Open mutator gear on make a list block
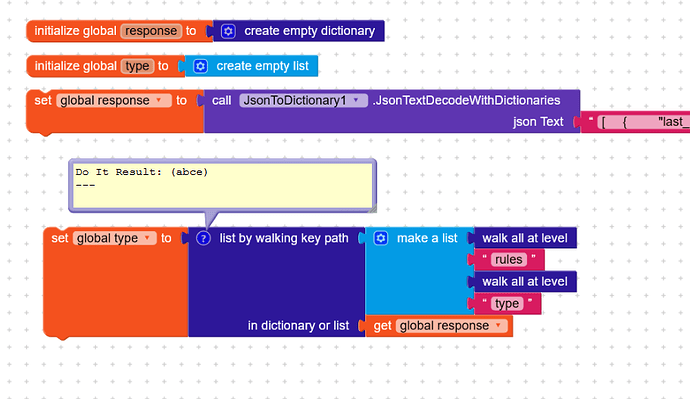690x399 pixels. (381, 238)
